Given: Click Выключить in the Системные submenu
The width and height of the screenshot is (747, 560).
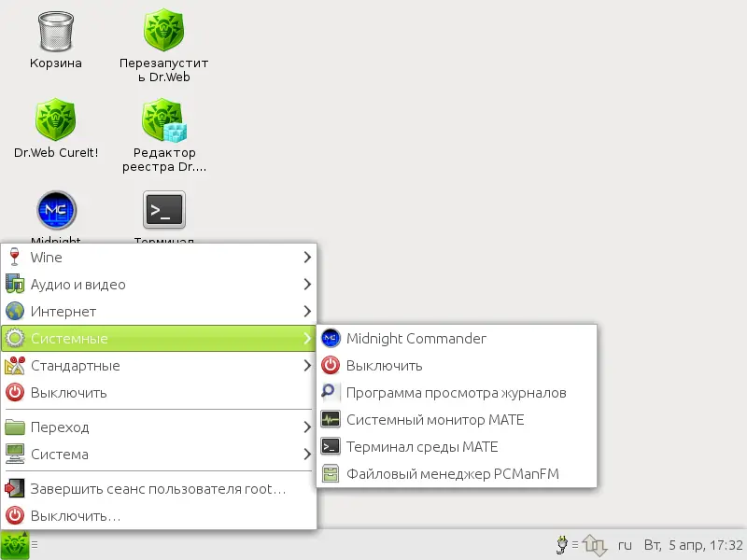Looking at the screenshot, I should (x=457, y=366).
